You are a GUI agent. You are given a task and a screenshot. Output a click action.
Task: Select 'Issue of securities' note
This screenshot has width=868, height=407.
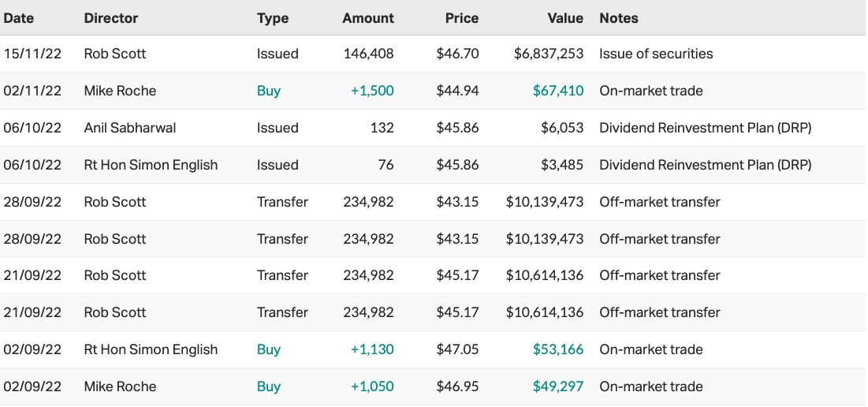coord(656,54)
